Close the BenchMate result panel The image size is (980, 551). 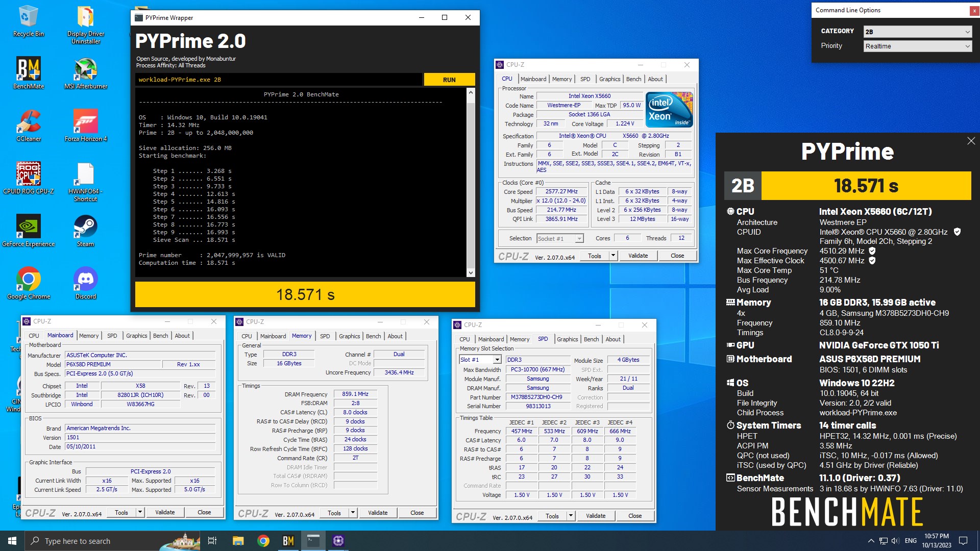click(971, 141)
